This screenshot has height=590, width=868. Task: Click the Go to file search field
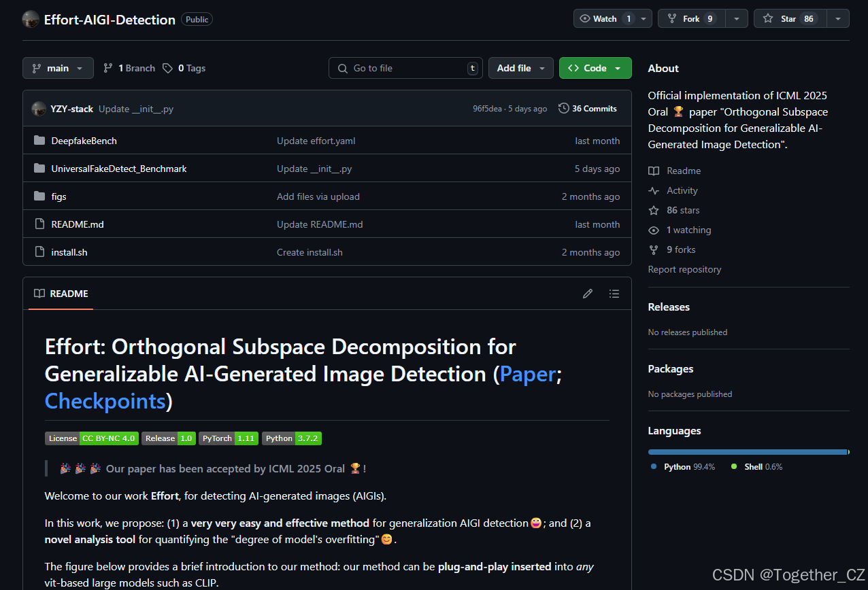point(405,68)
